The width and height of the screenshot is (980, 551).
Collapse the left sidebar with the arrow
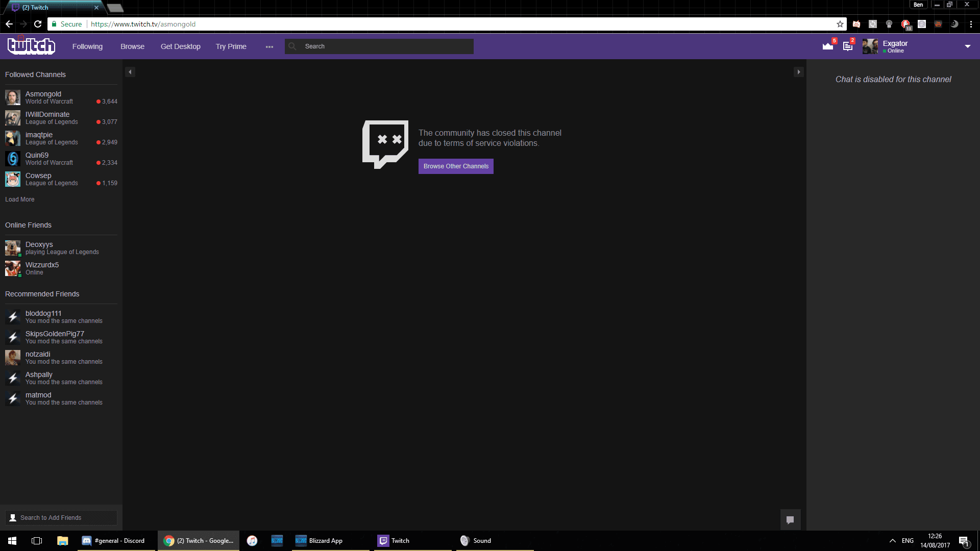(x=130, y=72)
